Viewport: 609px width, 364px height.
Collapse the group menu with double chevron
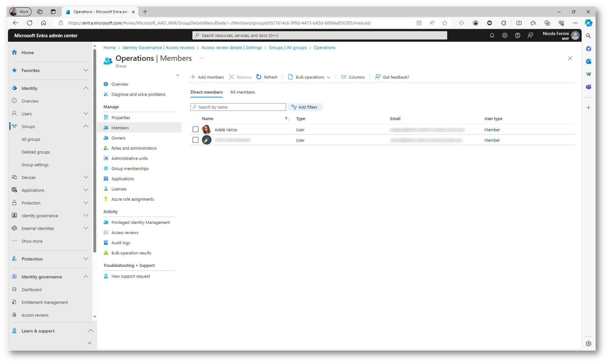pyautogui.click(x=178, y=75)
